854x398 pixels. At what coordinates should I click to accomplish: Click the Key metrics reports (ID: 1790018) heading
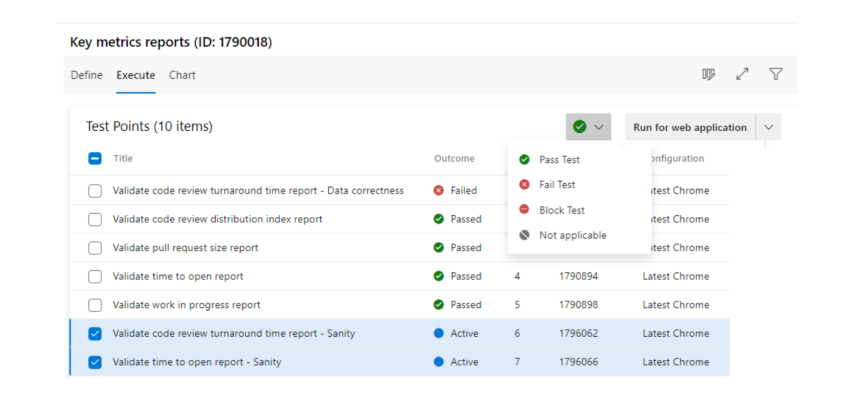tap(171, 42)
